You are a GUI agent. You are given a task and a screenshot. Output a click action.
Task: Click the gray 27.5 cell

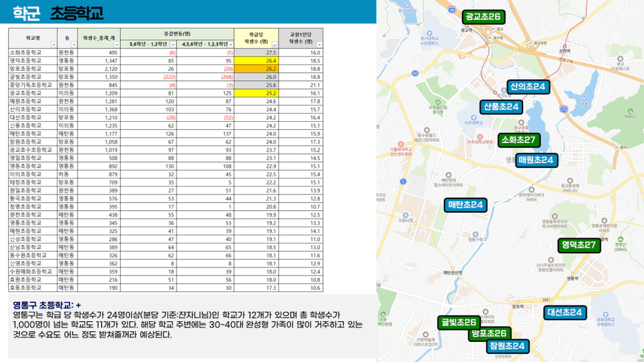[256, 53]
